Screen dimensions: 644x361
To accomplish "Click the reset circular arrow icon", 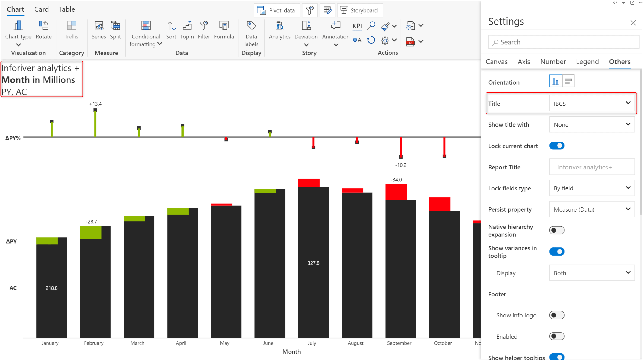I will (371, 40).
